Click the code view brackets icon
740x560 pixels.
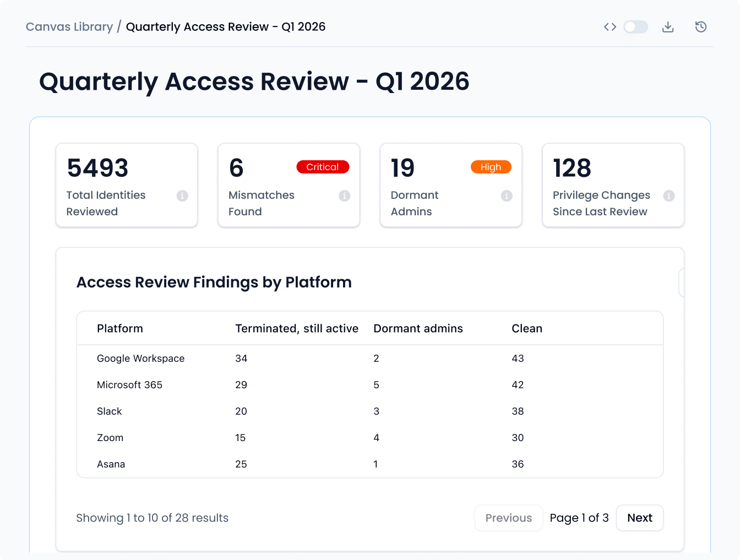pyautogui.click(x=610, y=27)
